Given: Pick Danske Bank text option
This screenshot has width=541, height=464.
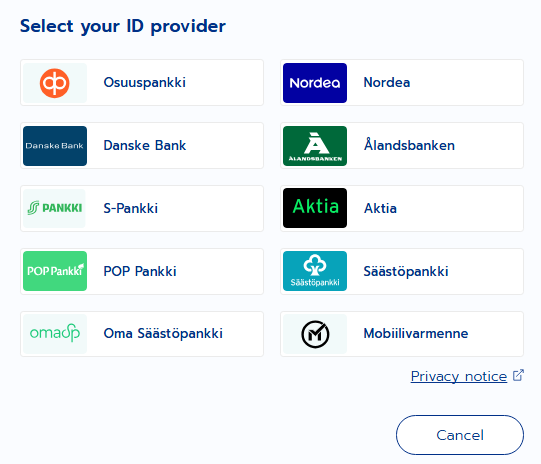Looking at the screenshot, I should (145, 145).
